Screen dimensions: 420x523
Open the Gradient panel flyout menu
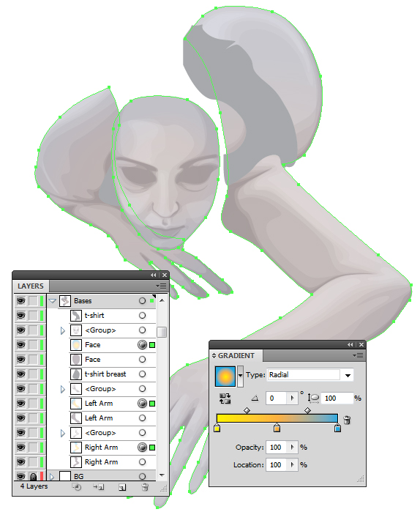pos(358,355)
